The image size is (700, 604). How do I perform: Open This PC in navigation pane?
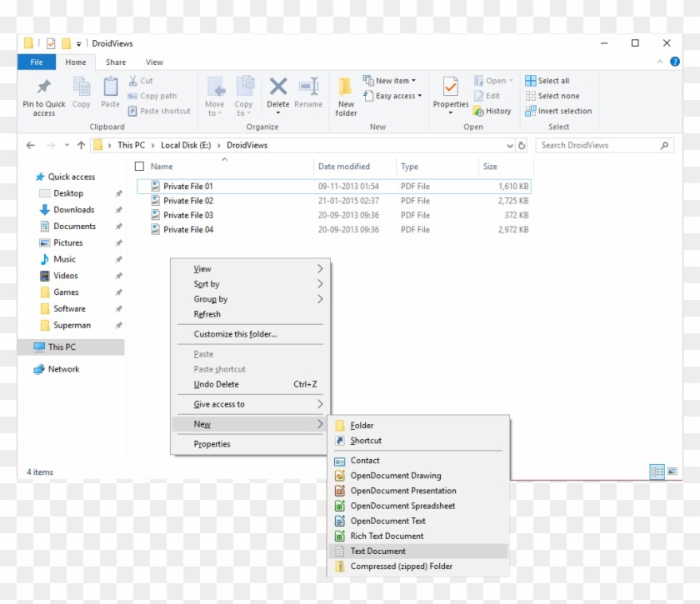click(71, 347)
